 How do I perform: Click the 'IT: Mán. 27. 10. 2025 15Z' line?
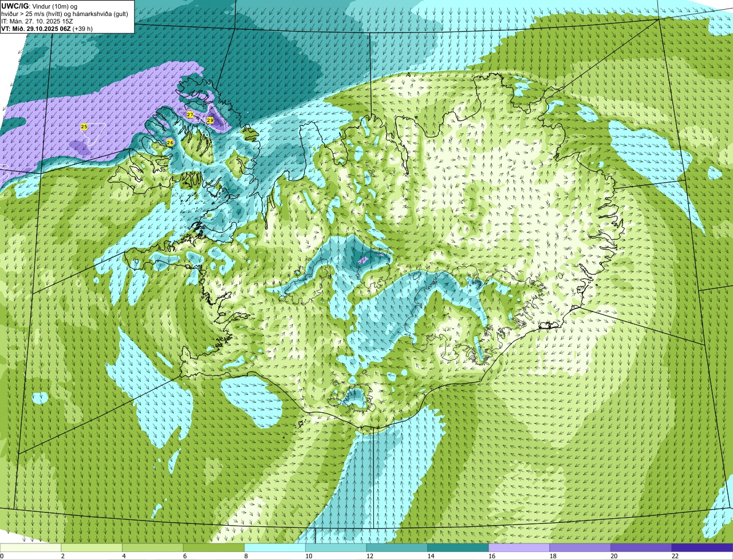point(37,21)
